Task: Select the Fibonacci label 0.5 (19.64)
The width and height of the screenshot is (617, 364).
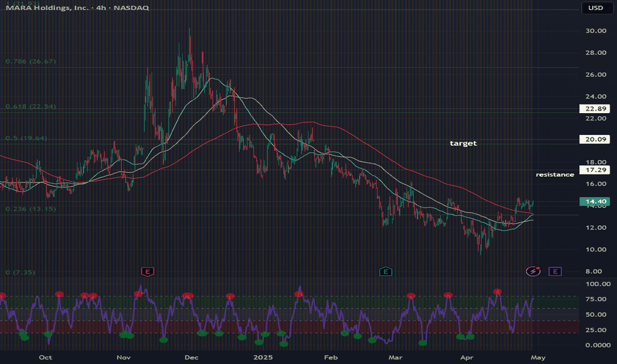Action: click(26, 138)
